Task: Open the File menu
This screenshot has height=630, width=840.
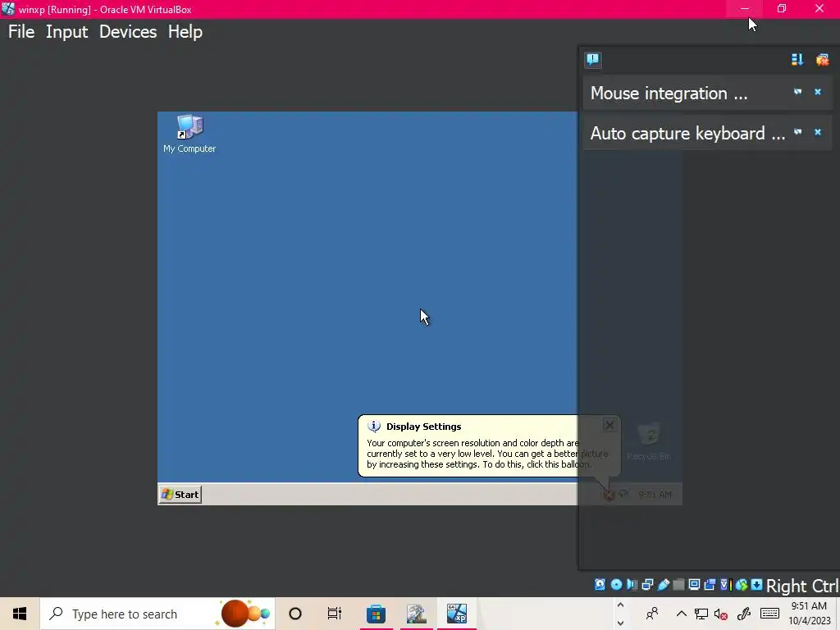Action: (x=21, y=32)
